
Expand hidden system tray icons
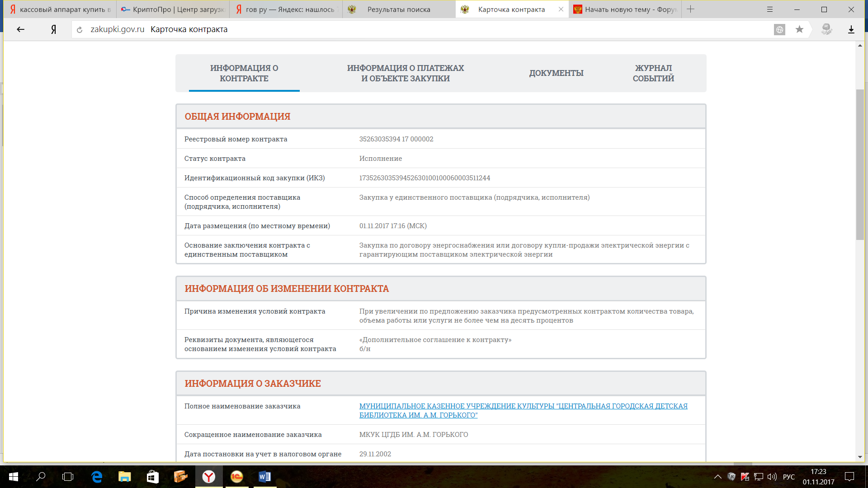click(717, 477)
